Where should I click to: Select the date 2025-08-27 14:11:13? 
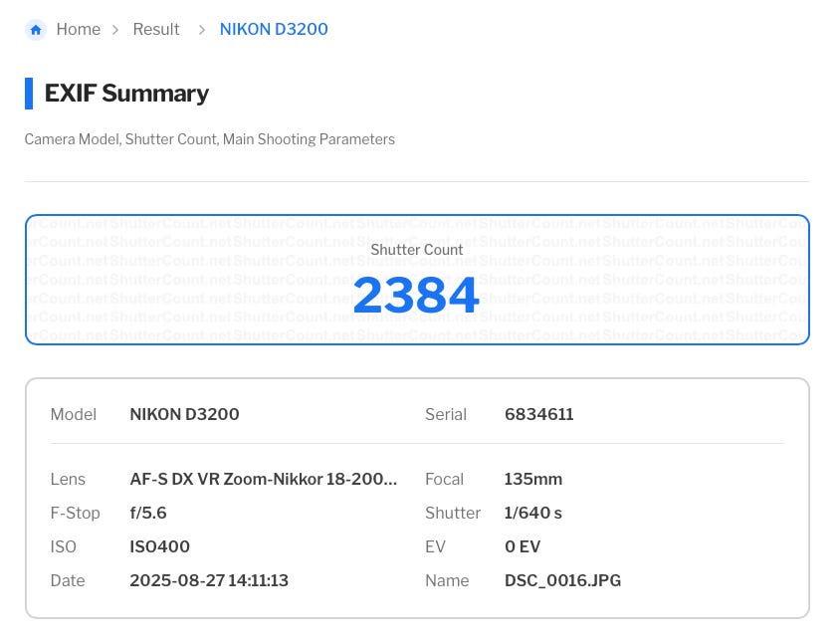(x=209, y=581)
